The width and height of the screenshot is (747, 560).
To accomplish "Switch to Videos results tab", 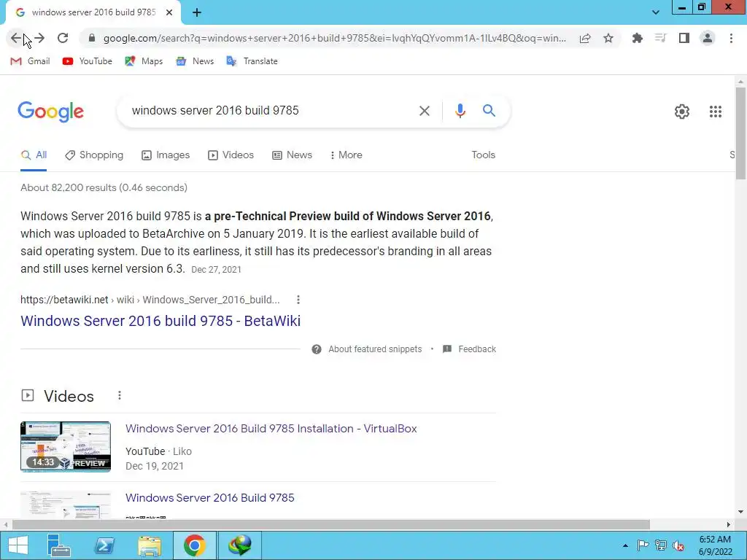I will click(x=231, y=155).
